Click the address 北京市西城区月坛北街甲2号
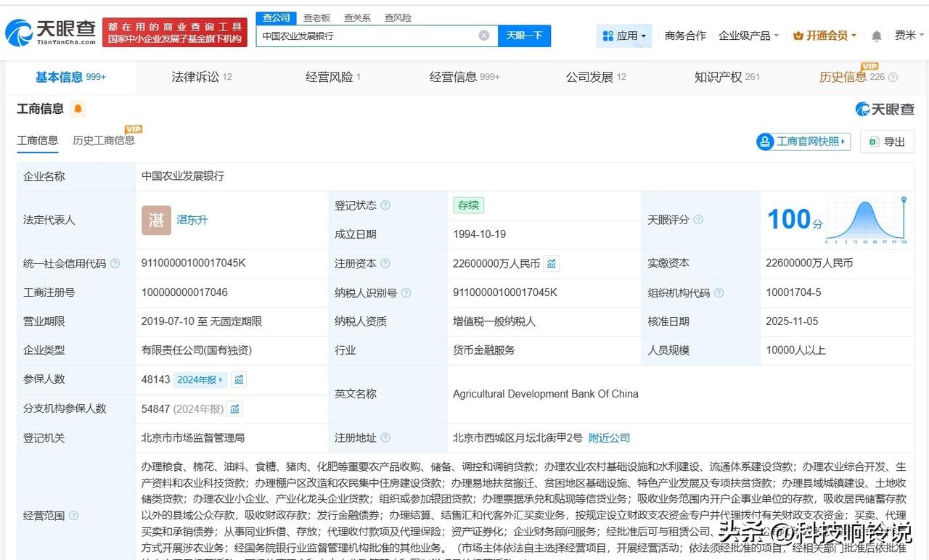 (517, 437)
